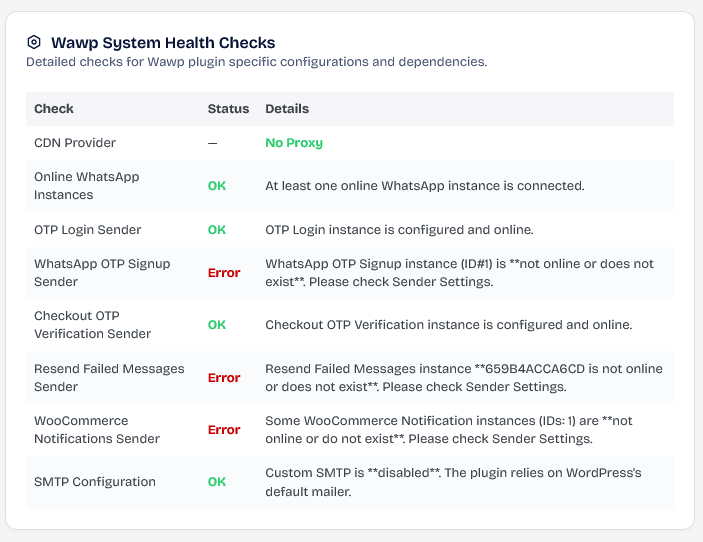
Task: Click the Details column header
Action: click(x=287, y=109)
